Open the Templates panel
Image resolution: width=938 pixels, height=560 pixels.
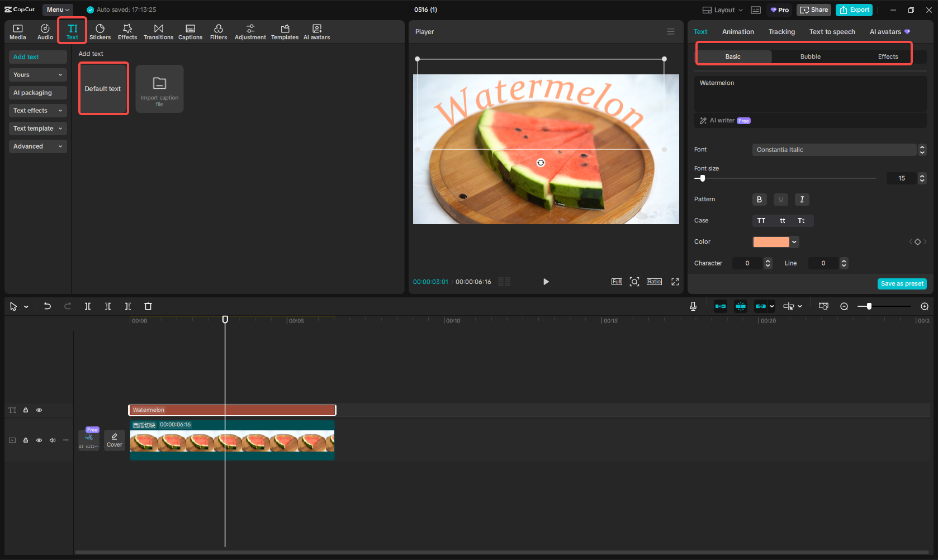pos(285,31)
